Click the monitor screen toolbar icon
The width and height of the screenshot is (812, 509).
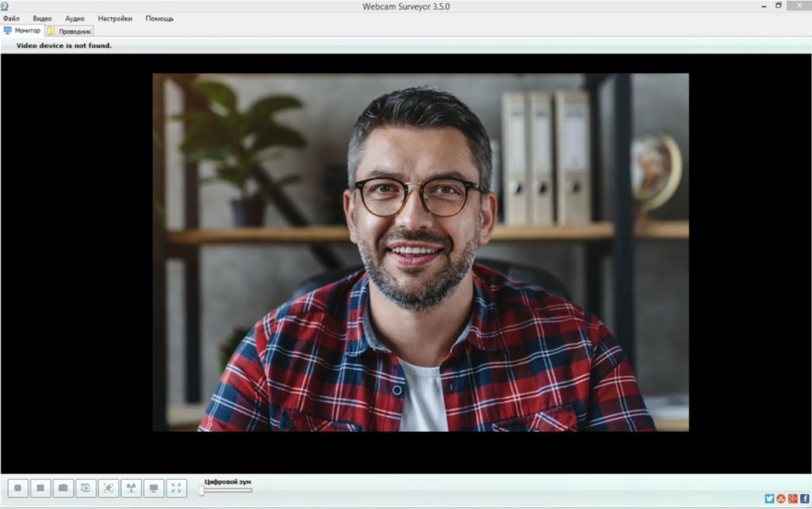(154, 488)
